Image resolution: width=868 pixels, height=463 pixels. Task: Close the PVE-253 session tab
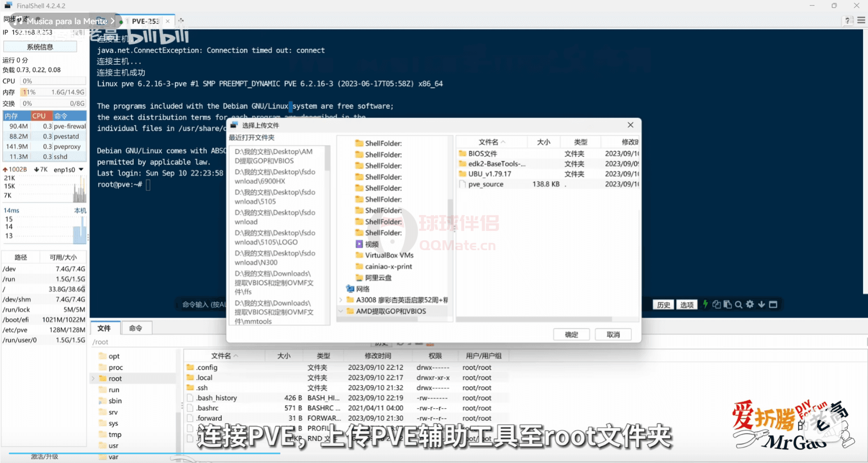click(168, 21)
